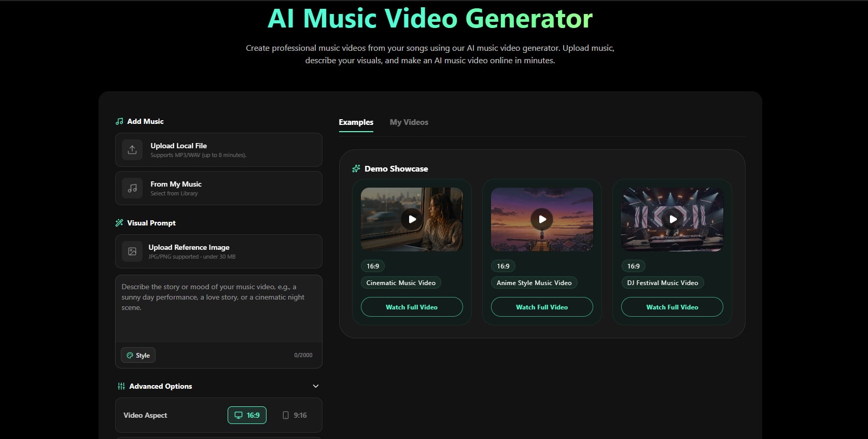
Task: Click the magic wand icon beside Visual Prompt
Action: pyautogui.click(x=119, y=223)
